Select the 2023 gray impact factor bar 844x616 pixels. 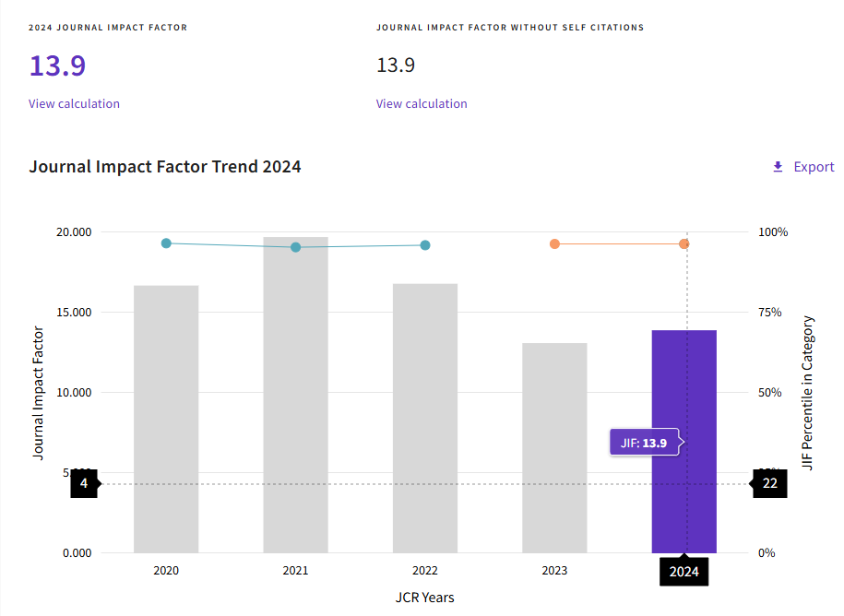tap(554, 448)
